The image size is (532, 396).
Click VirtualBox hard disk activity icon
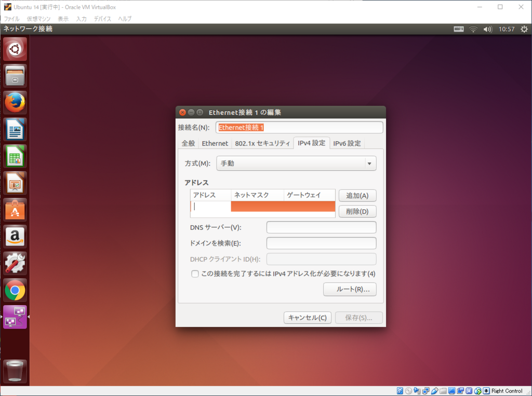click(x=400, y=391)
